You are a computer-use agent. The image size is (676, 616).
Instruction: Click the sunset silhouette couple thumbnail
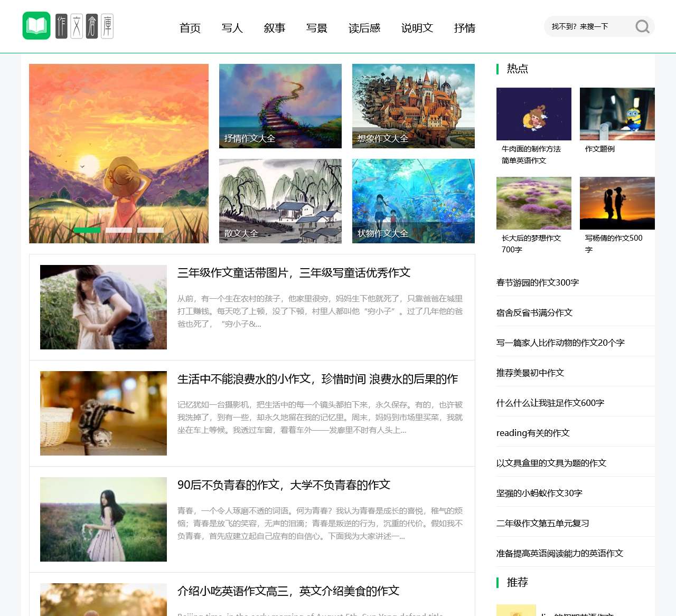coord(617,203)
